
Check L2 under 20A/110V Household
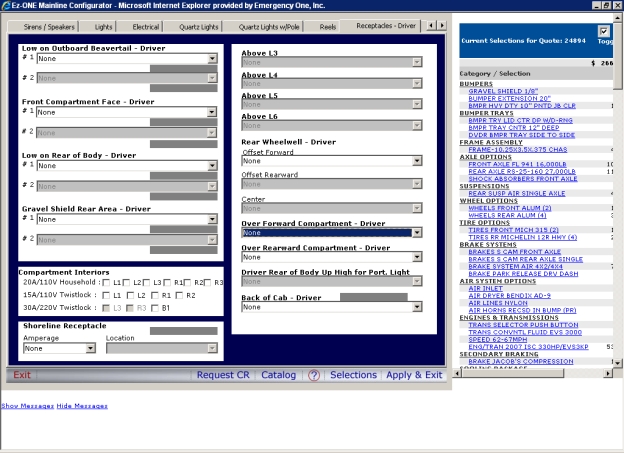(126, 283)
